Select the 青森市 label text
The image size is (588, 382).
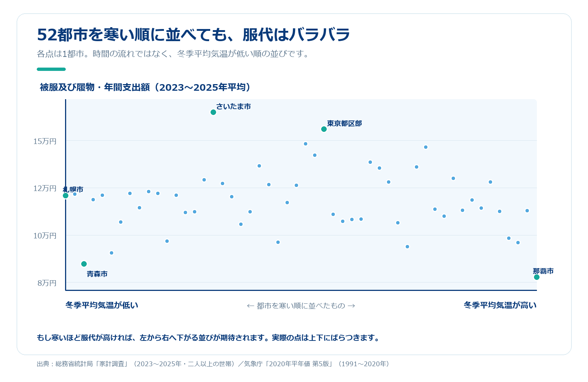pos(97,274)
